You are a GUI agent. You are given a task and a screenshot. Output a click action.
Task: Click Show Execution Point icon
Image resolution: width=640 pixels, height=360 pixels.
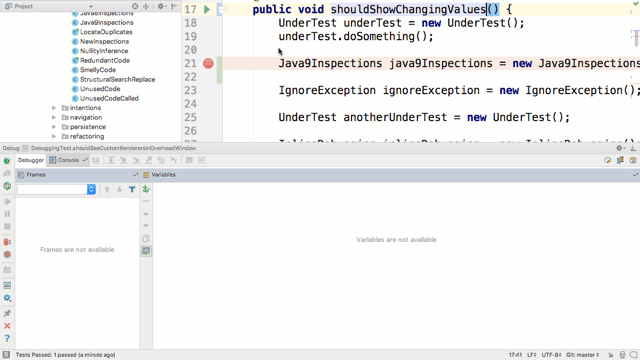pyautogui.click(x=96, y=160)
